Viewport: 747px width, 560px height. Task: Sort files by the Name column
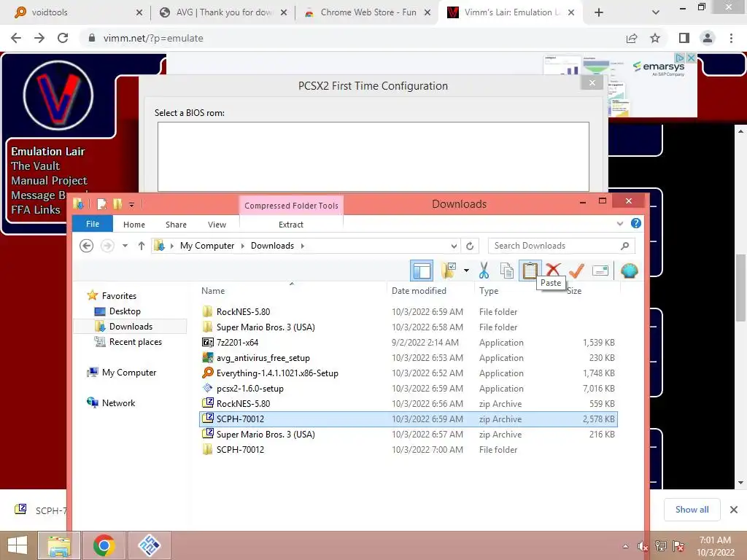pyautogui.click(x=212, y=290)
